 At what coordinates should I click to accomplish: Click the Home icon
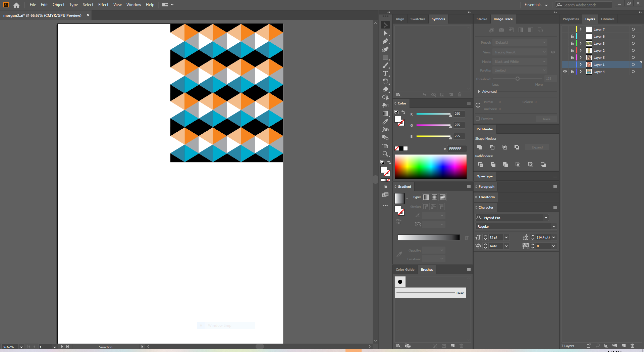pos(16,5)
